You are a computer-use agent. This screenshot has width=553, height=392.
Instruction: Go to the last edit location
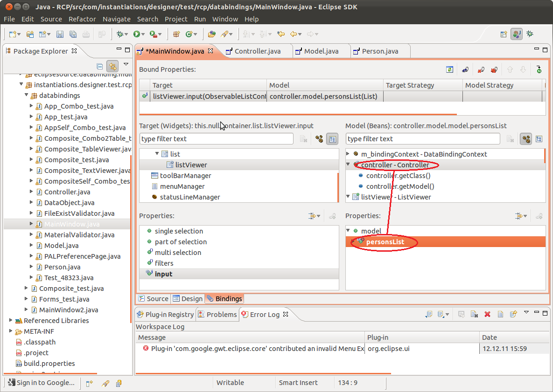pos(281,34)
